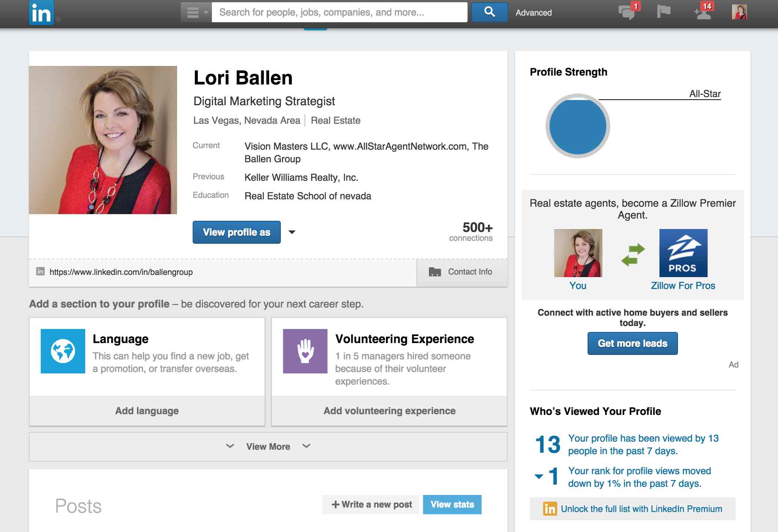
Task: Open the 13 profile views number
Action: (548, 445)
